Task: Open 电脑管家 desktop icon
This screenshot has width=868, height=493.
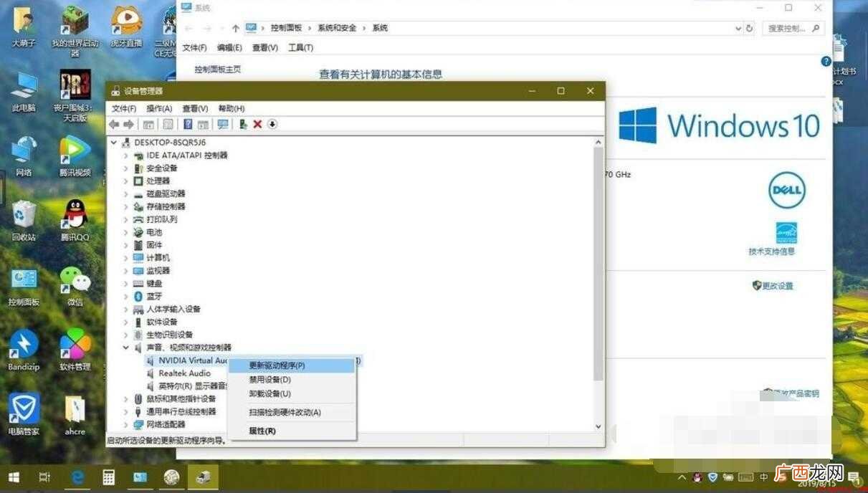Action: tap(24, 414)
